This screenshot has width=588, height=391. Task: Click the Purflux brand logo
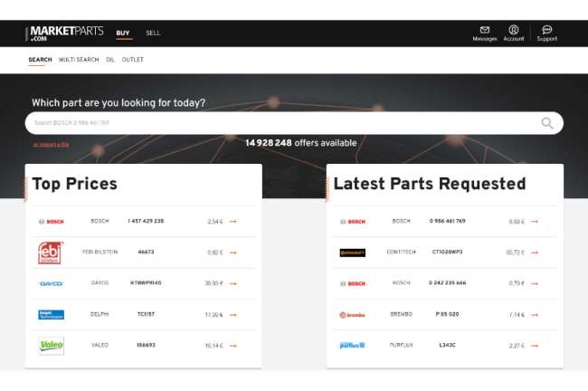[352, 345]
